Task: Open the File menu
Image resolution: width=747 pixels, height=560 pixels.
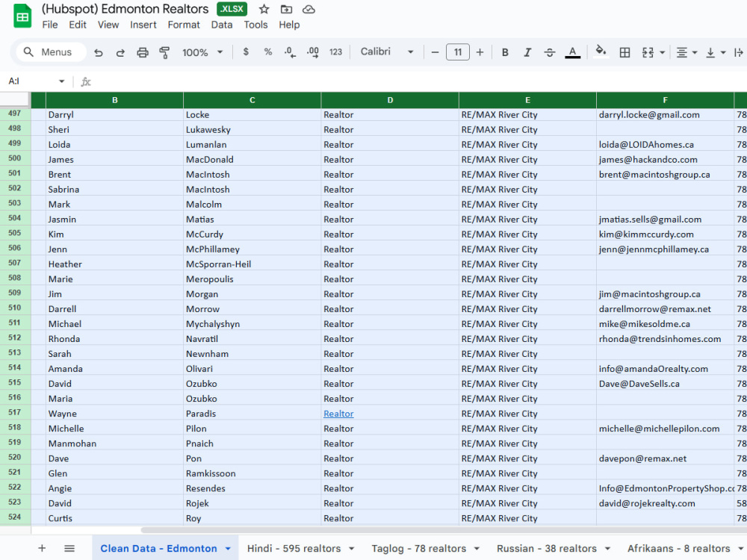Action: coord(49,25)
